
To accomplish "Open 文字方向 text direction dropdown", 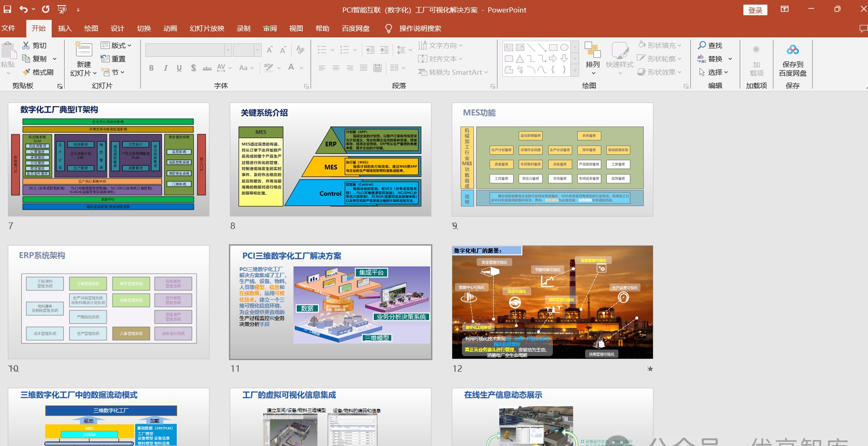I will pos(441,45).
